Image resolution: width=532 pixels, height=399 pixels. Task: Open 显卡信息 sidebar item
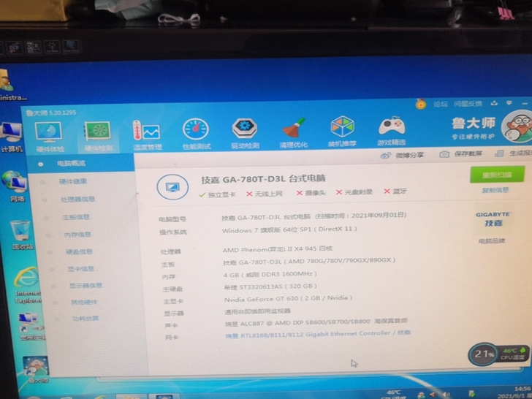pyautogui.click(x=80, y=269)
